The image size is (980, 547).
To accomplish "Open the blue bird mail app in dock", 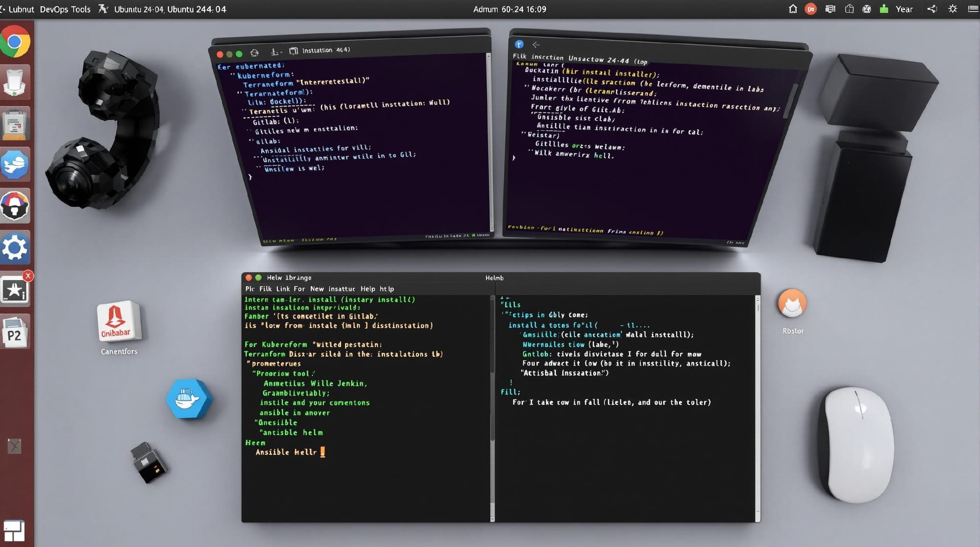I will [x=15, y=165].
